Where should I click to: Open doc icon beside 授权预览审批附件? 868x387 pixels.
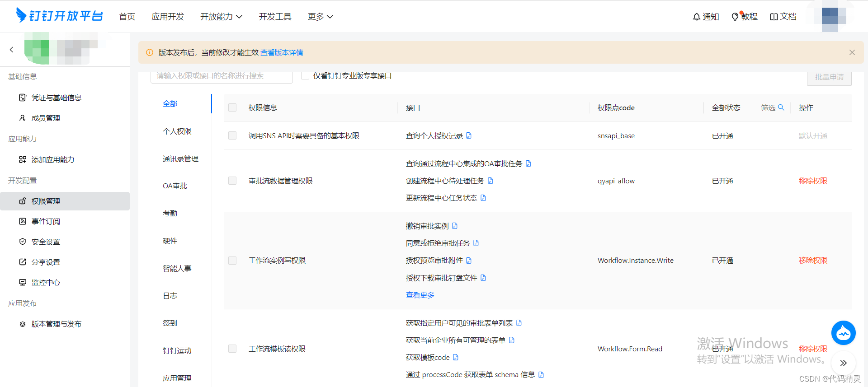point(469,260)
